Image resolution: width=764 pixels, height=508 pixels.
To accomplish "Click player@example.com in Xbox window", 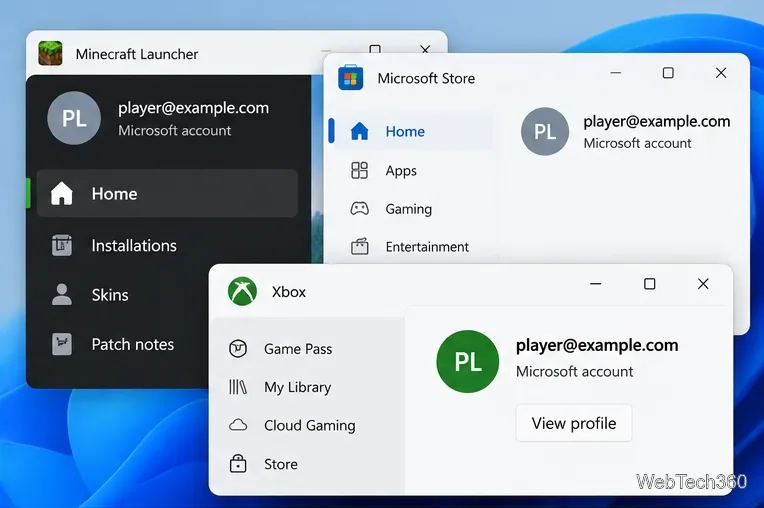I will (597, 345).
